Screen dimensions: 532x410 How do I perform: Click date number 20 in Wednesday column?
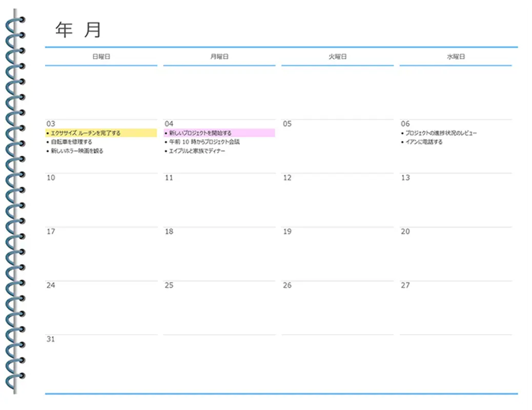coord(405,232)
